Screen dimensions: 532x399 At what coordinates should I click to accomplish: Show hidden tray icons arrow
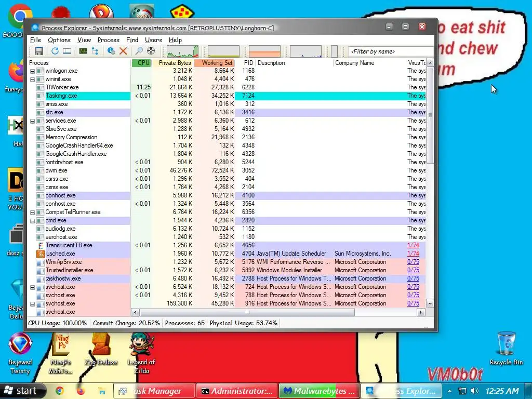449,391
